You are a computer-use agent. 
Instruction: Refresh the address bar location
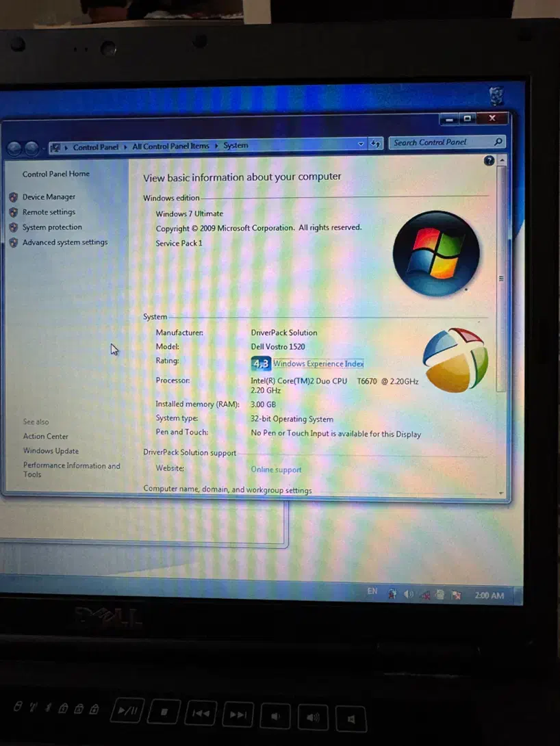pyautogui.click(x=375, y=143)
